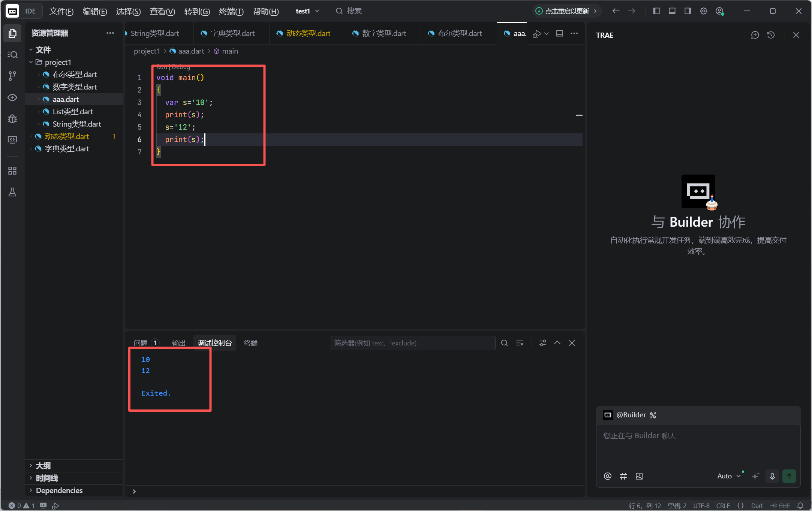This screenshot has width=812, height=511.
Task: Collapse the project1 folder
Action: pyautogui.click(x=31, y=62)
